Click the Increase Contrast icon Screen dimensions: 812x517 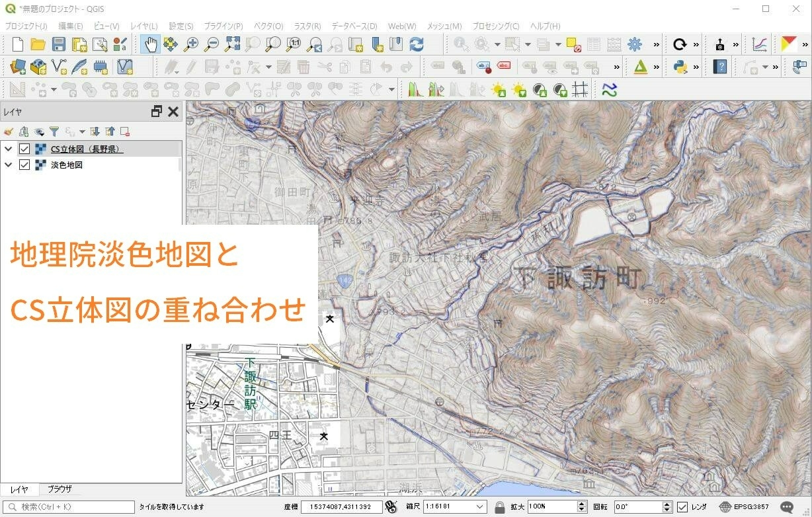[540, 89]
